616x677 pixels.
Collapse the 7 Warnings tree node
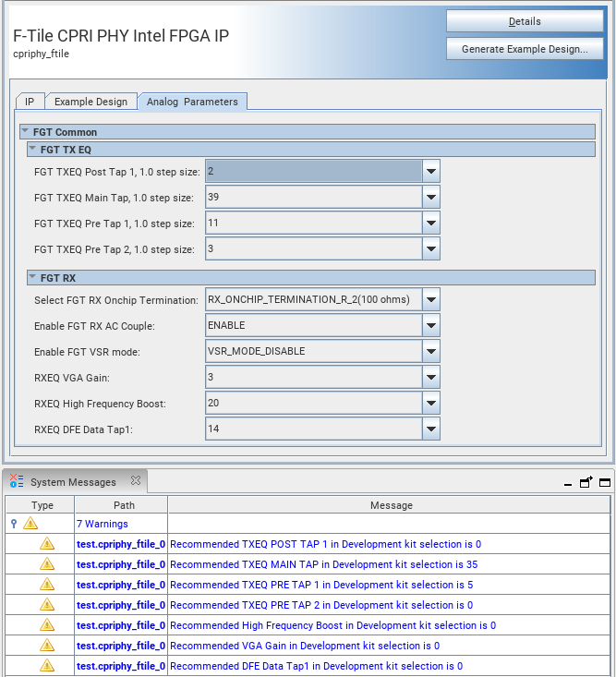14,524
